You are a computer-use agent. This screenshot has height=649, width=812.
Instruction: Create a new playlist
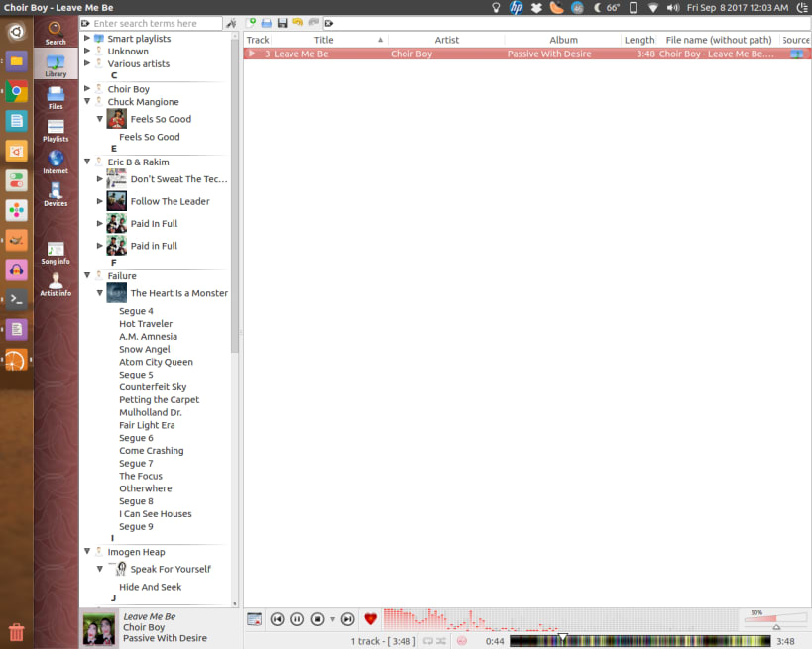(252, 23)
